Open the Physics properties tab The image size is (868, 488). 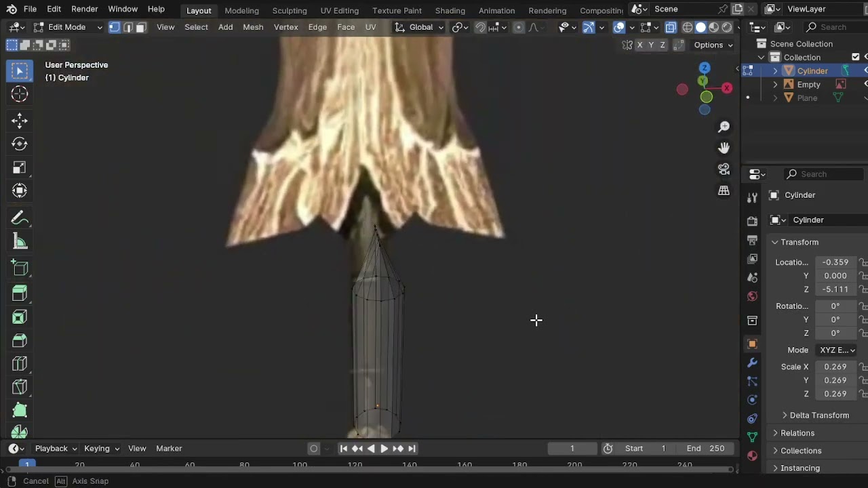(x=752, y=400)
